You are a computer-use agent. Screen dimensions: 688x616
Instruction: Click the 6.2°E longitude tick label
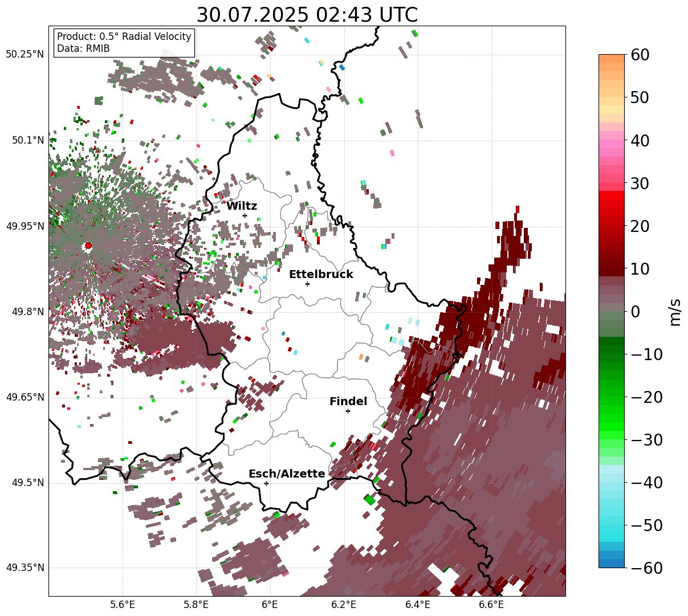[x=344, y=605]
